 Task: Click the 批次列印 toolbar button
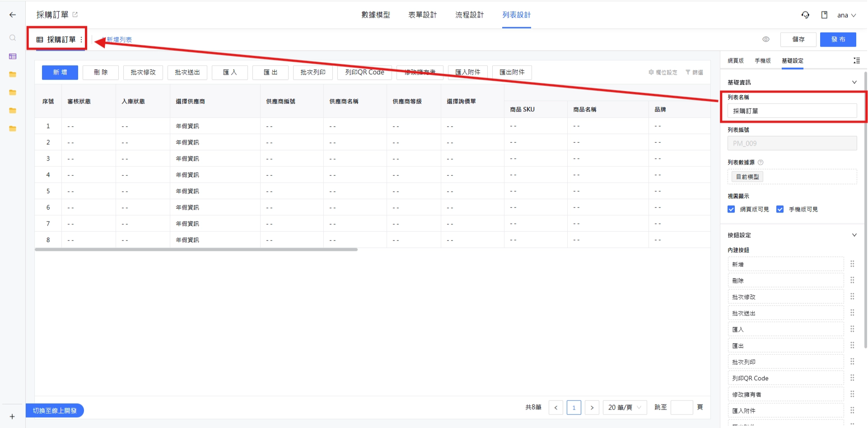(x=313, y=72)
